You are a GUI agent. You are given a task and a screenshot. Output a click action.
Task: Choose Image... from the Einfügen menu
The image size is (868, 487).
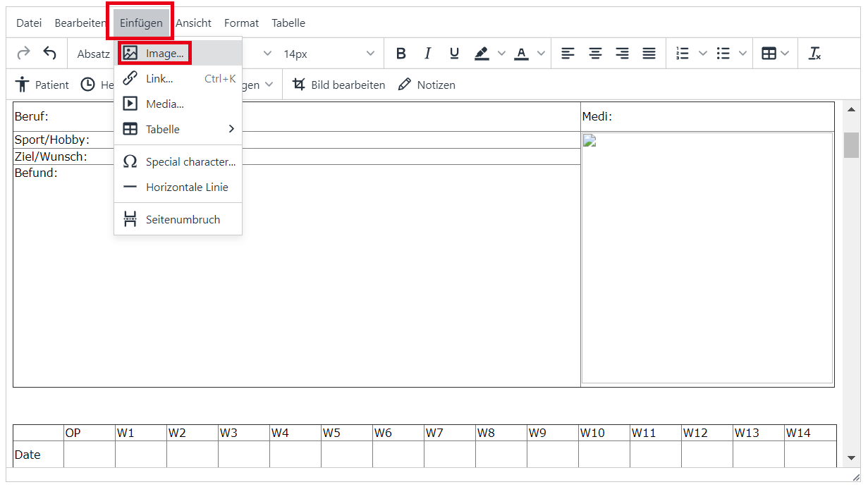click(x=179, y=53)
